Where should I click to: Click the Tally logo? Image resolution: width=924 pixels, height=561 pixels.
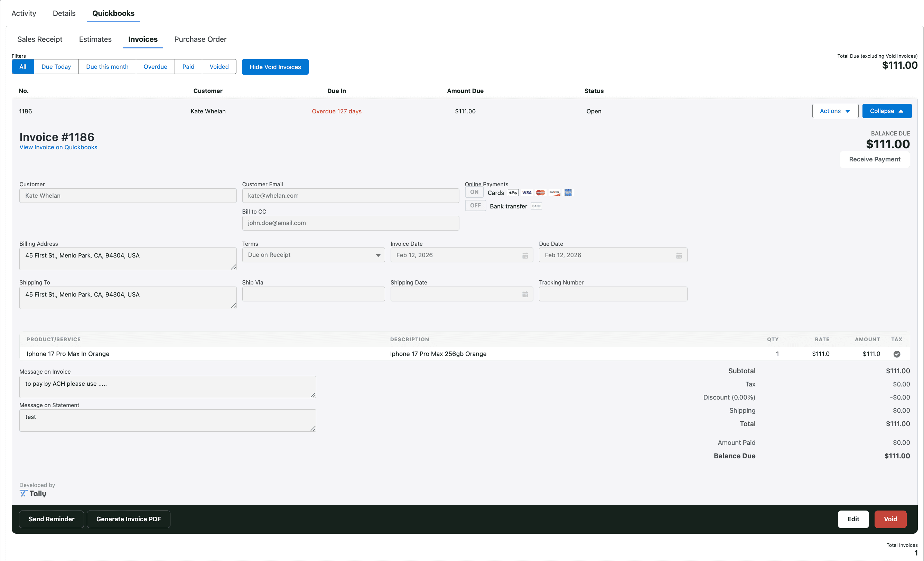pos(33,494)
